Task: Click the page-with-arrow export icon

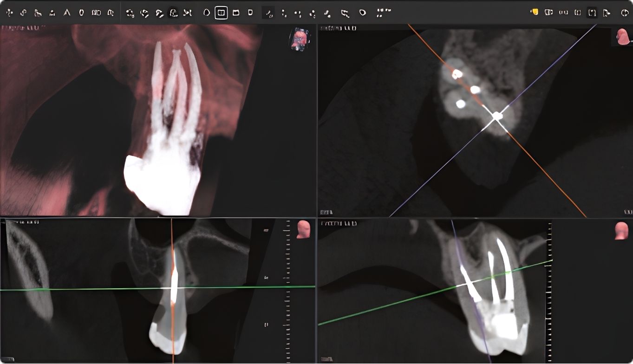Action: pyautogui.click(x=607, y=13)
